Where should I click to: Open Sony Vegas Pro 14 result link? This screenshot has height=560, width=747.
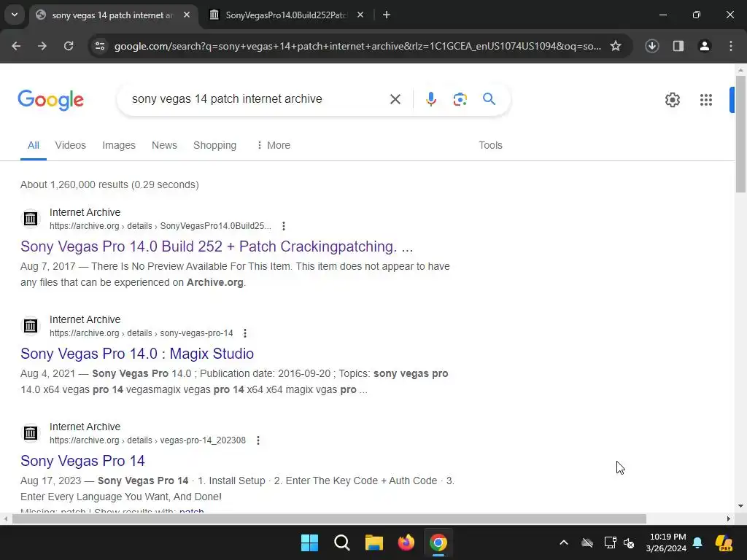pos(82,461)
